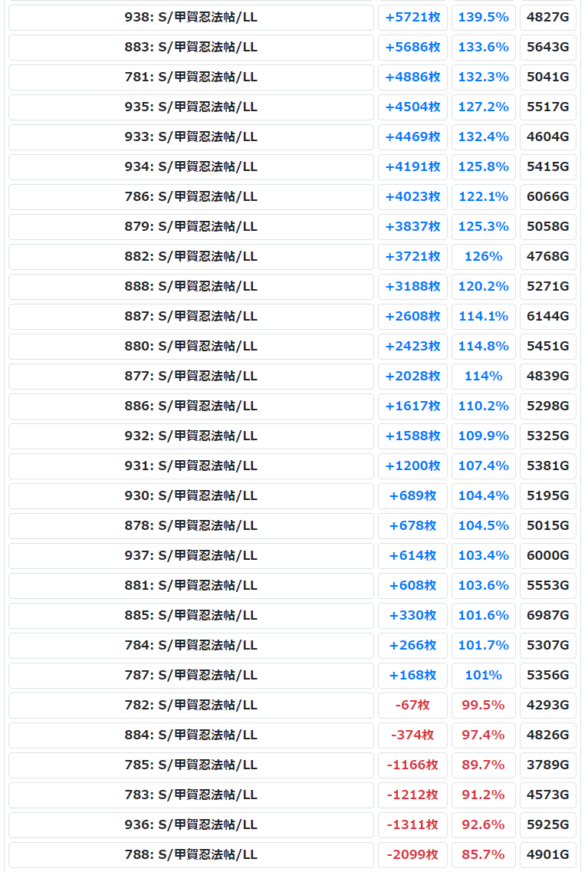The width and height of the screenshot is (588, 872).
Task: Select machine 932 name cell
Action: pyautogui.click(x=191, y=436)
